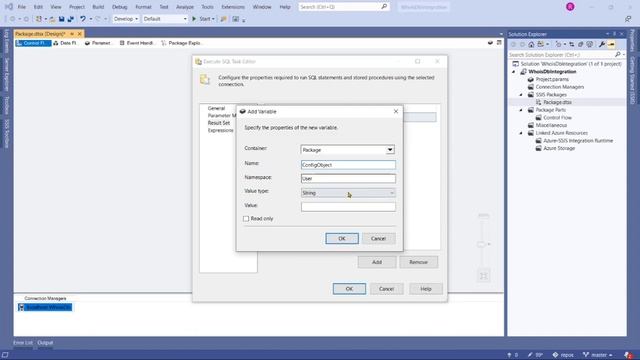Viewport: 640px width, 360px height.
Task: Click the Sync with Active Document icon
Action: click(571, 44)
